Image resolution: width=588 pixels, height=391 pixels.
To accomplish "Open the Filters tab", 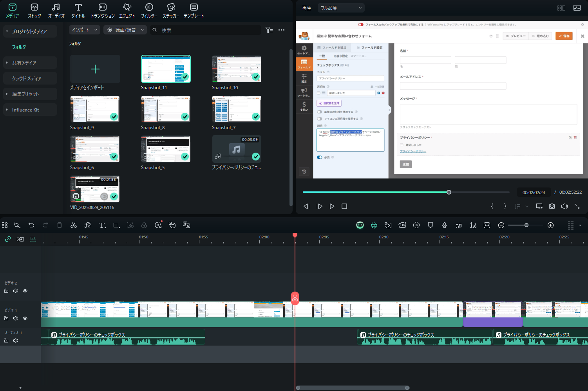I will click(149, 11).
